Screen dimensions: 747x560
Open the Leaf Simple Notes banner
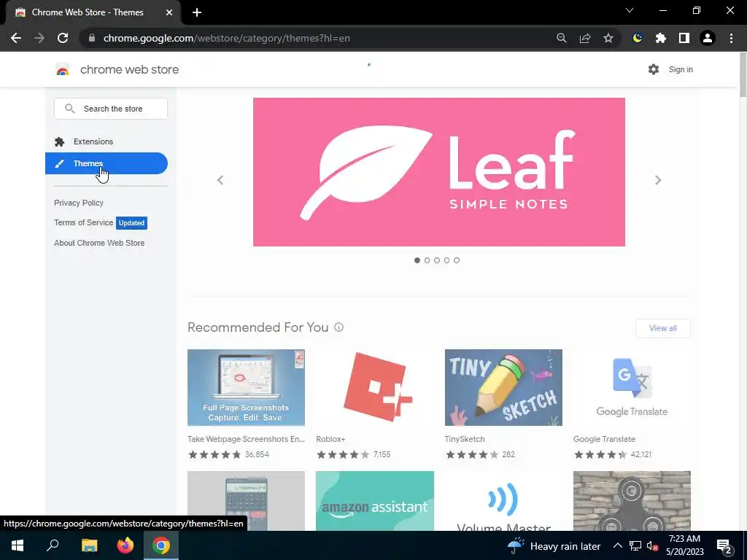tap(438, 172)
